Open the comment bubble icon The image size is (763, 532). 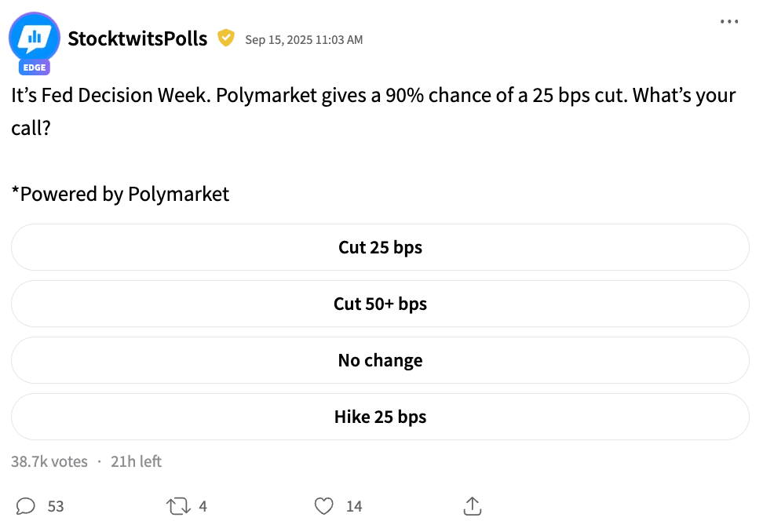26,506
